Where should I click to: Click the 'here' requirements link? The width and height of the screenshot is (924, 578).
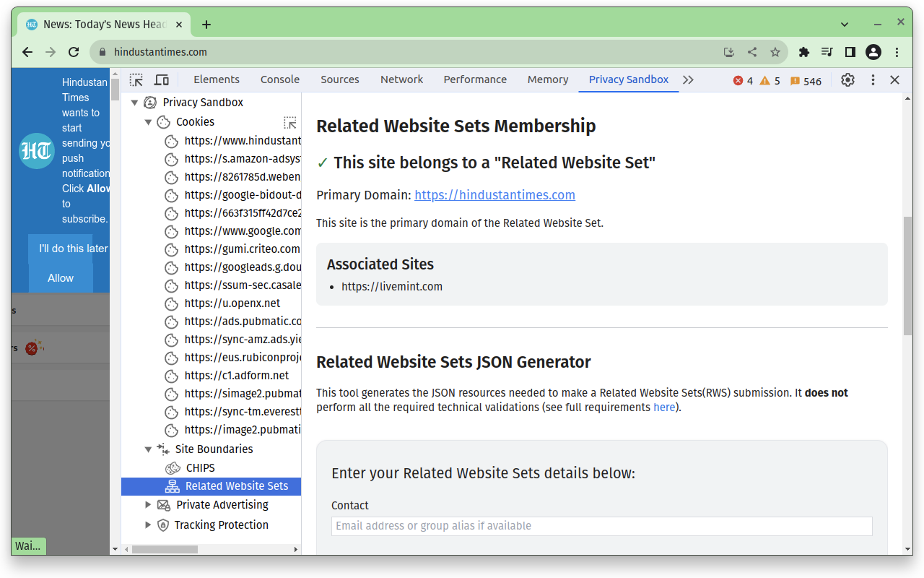point(663,407)
